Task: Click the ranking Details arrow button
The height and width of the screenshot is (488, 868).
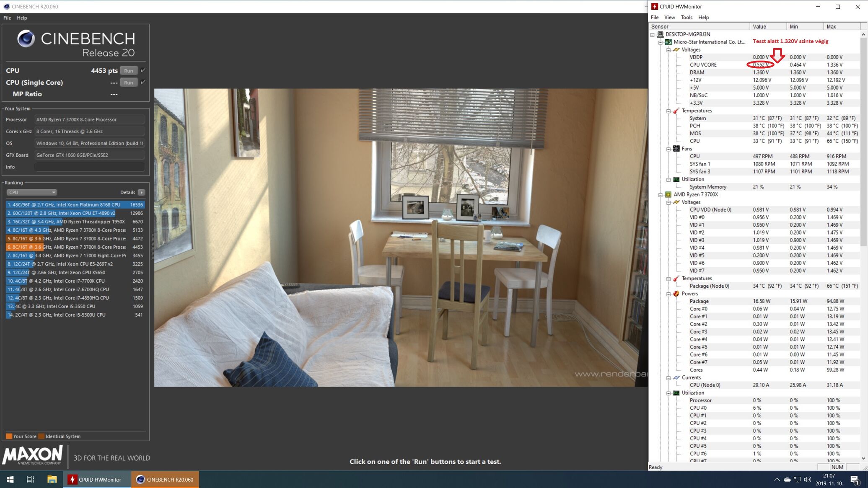Action: tap(141, 192)
